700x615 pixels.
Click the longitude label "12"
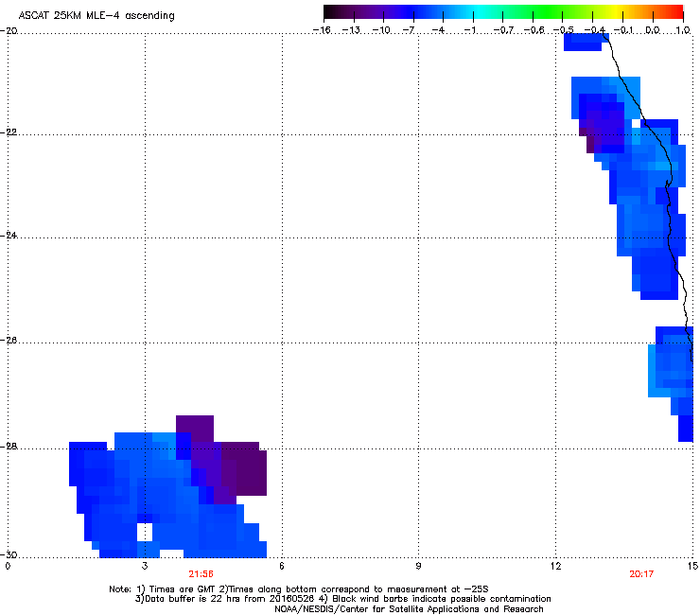(x=555, y=566)
